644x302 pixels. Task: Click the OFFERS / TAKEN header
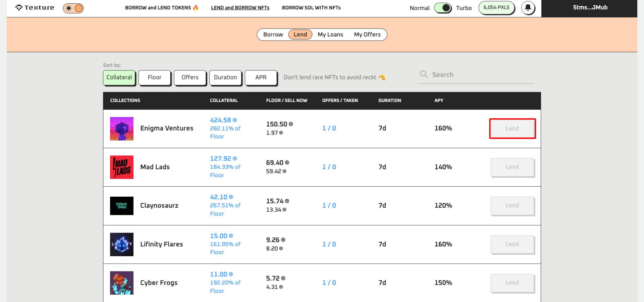(x=340, y=100)
